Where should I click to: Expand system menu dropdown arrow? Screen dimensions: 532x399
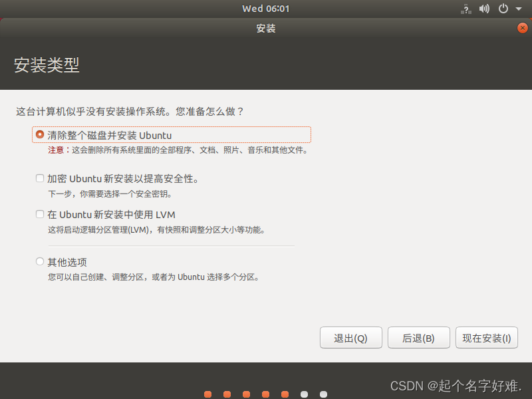[519, 9]
